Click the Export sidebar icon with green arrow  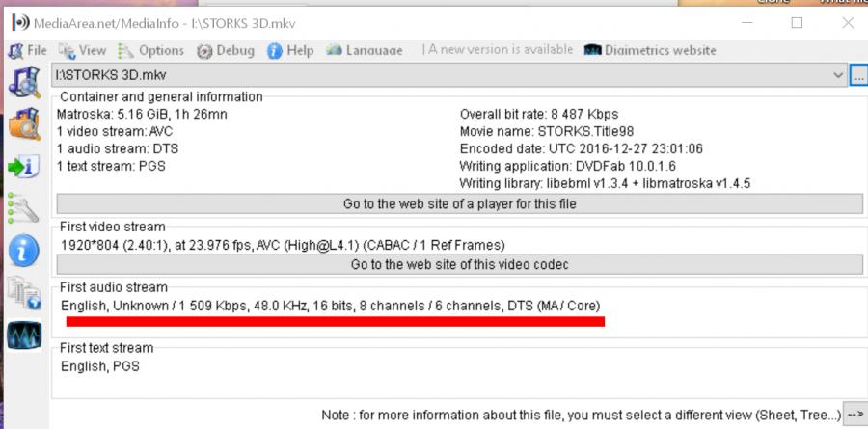(x=23, y=167)
